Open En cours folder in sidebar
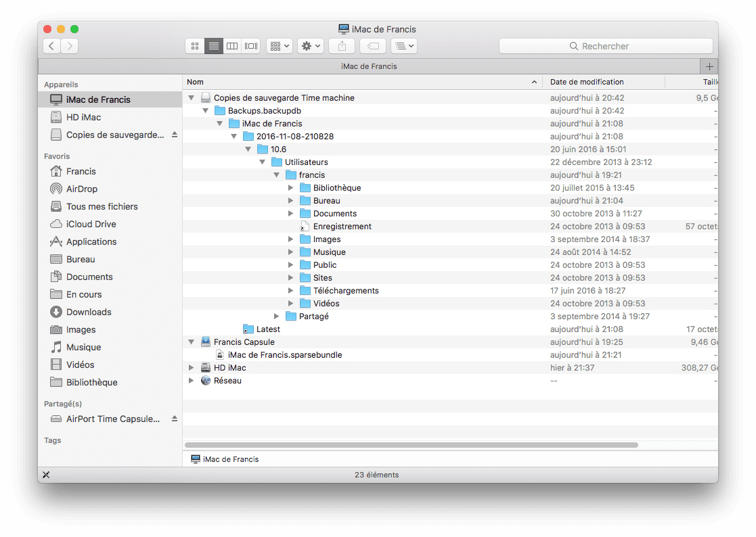756x537 pixels. coord(110,294)
